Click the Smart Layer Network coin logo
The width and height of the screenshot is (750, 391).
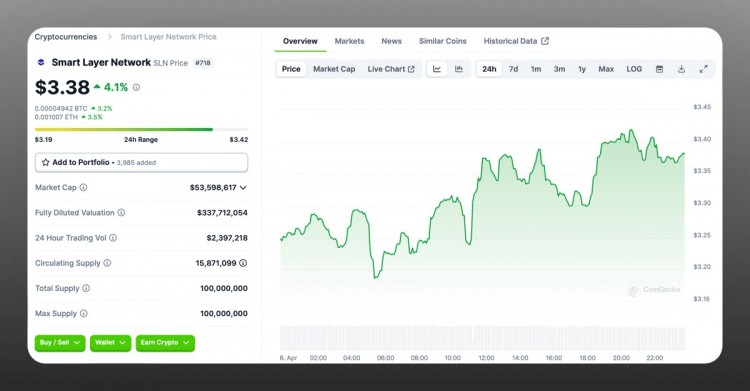tap(41, 62)
